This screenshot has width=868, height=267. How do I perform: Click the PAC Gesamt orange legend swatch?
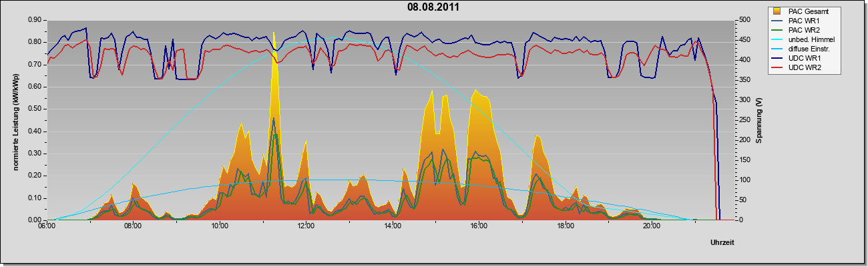click(x=778, y=11)
